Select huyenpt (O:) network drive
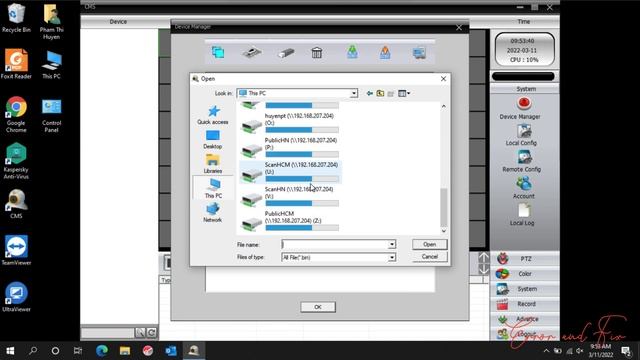The image size is (640, 360). tap(290, 123)
